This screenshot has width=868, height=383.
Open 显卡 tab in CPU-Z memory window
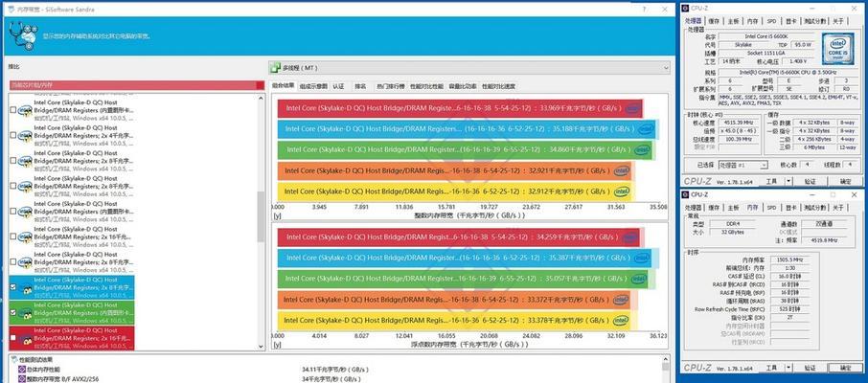pos(790,208)
